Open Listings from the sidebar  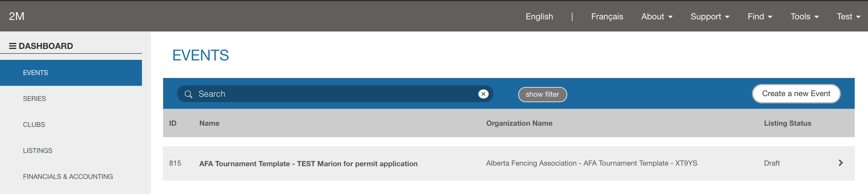click(x=37, y=150)
